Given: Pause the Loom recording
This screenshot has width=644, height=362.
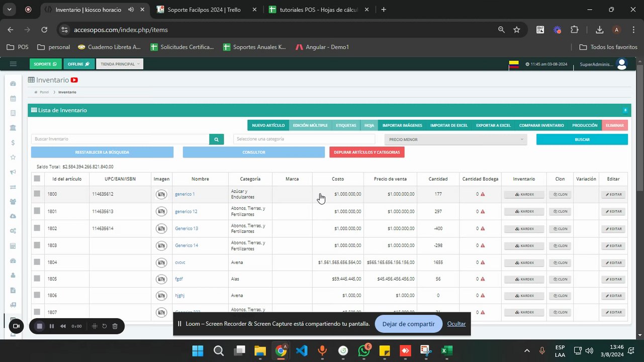Looking at the screenshot, I should pos(52,326).
